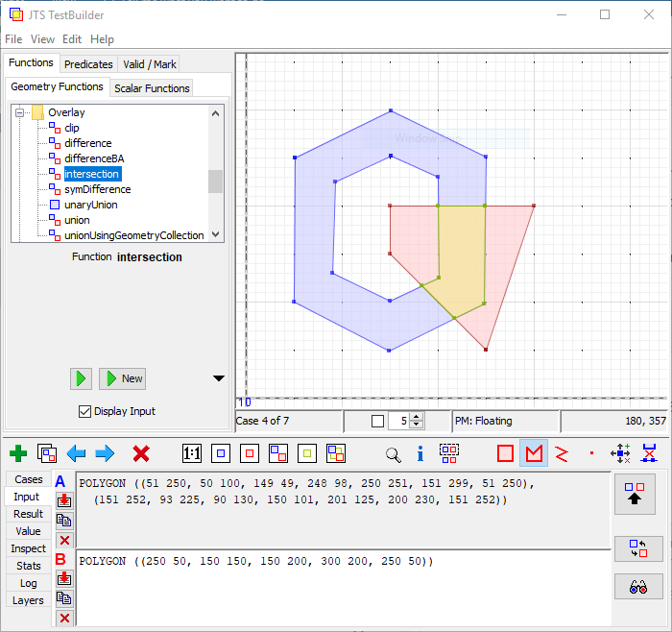Select the clip function in tree
Screen dimensions: 672x632
click(x=72, y=128)
